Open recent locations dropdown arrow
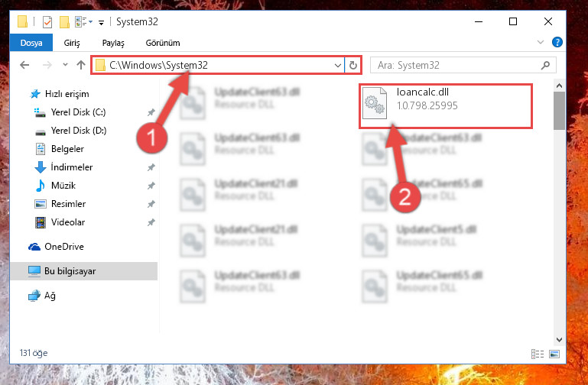This screenshot has width=588, height=385. (65, 65)
